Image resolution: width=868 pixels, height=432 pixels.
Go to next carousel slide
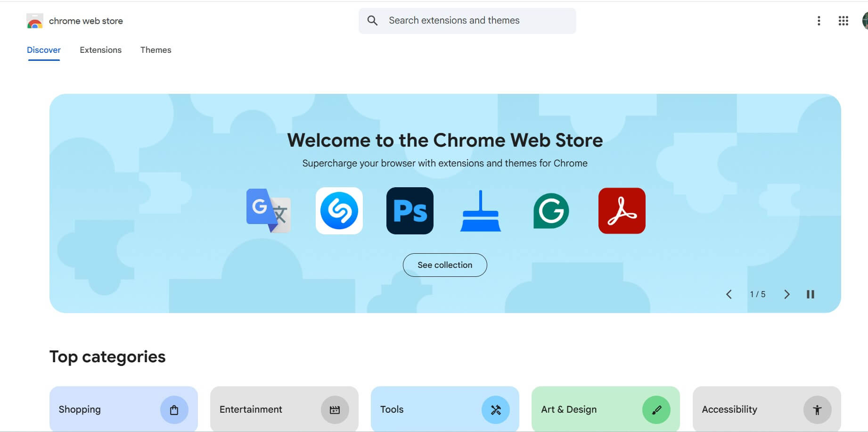(x=786, y=294)
